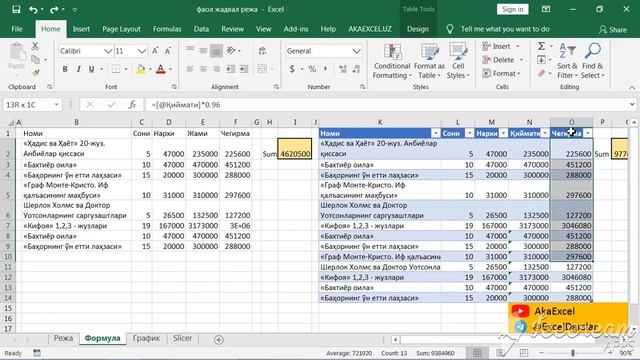Switch to Page Layout view in status bar
The height and width of the screenshot is (360, 640).
coord(500,353)
